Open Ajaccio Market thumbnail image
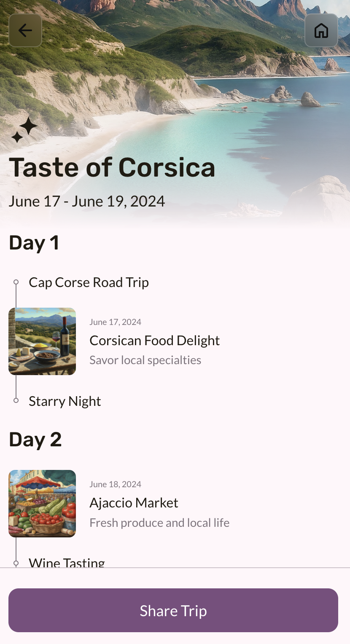Viewport: 350px width, 644px height. (42, 504)
